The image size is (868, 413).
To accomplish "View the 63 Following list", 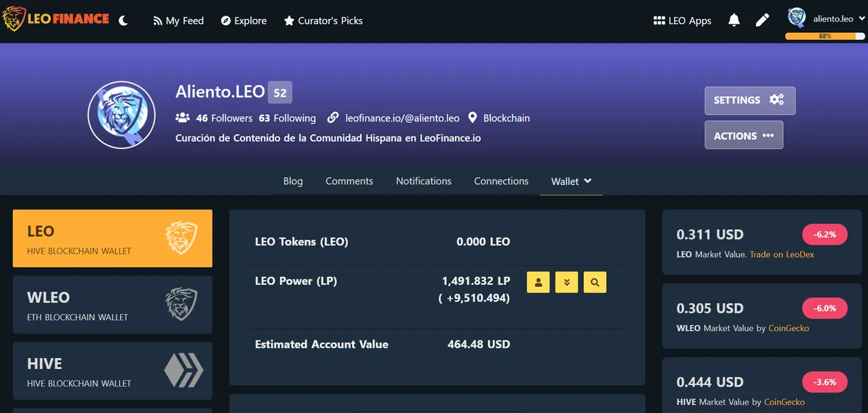I will (288, 118).
